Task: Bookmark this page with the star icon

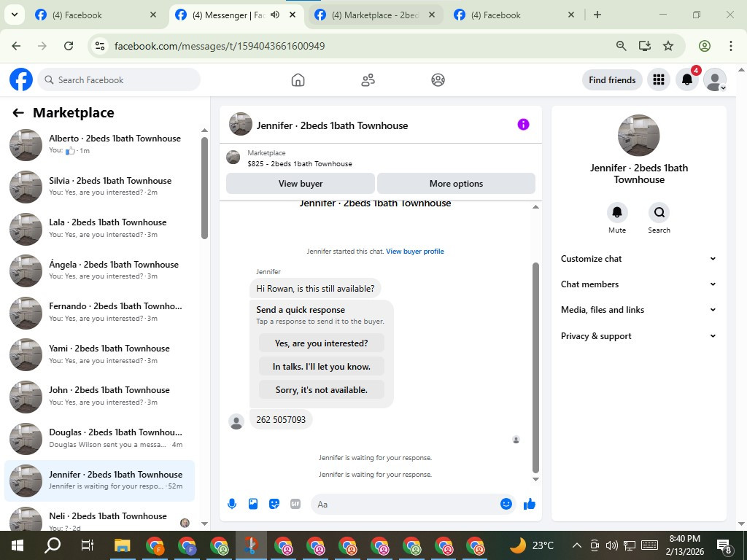Action: (668, 46)
